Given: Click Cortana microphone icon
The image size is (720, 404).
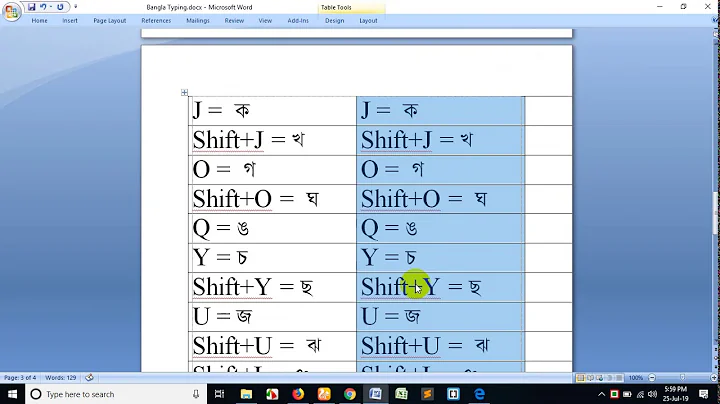Looking at the screenshot, I should coord(196,394).
